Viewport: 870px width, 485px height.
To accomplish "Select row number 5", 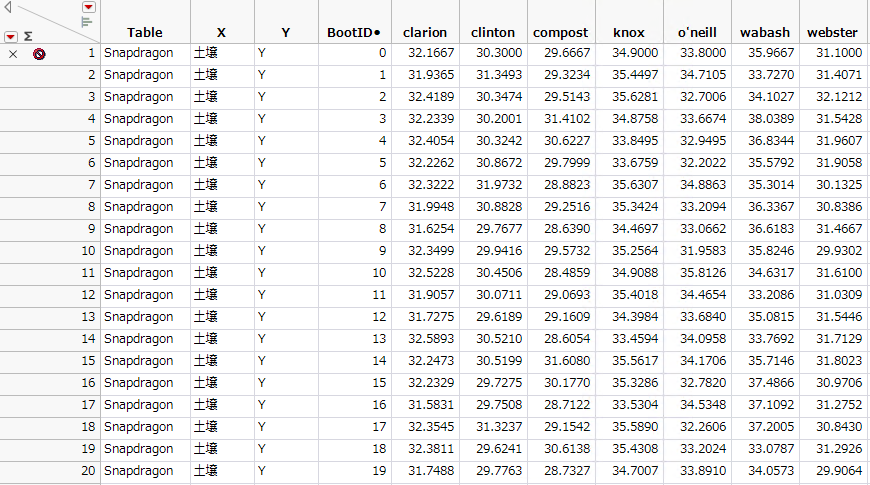I will [92, 141].
